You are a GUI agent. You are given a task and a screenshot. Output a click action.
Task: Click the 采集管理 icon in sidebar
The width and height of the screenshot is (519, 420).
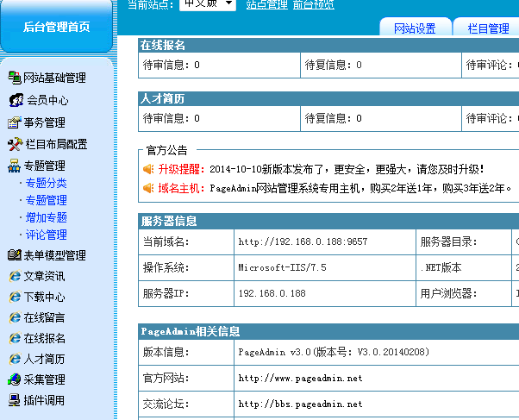[14, 379]
